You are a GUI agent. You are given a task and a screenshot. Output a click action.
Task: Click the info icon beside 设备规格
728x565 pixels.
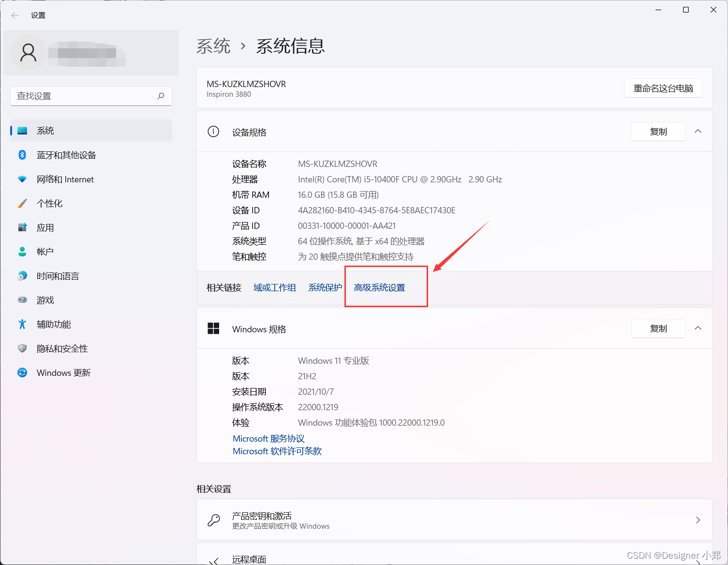(x=213, y=132)
